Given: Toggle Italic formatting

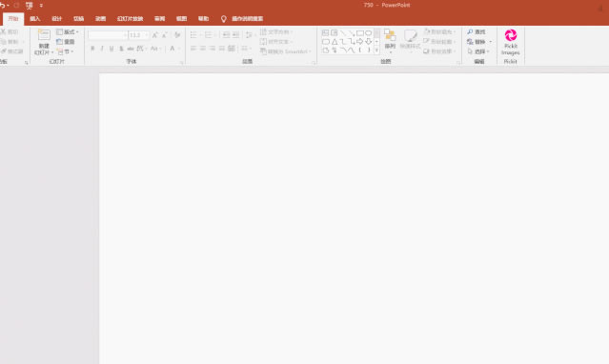Looking at the screenshot, I should pyautogui.click(x=102, y=49).
